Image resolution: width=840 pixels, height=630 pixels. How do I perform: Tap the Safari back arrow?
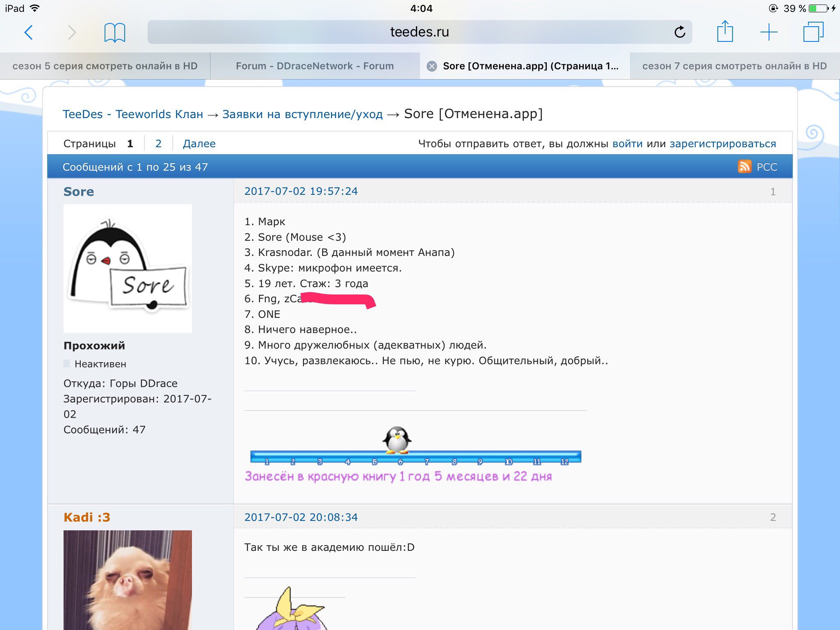(x=28, y=32)
